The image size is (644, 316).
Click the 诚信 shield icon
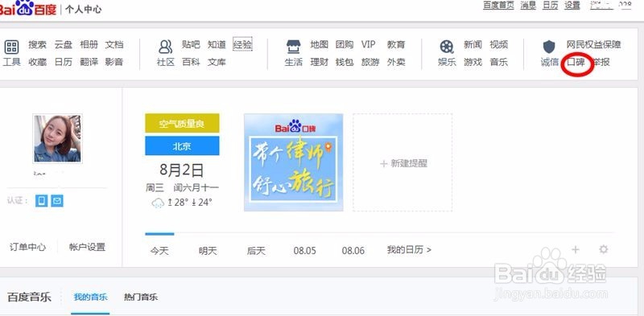pos(549,47)
